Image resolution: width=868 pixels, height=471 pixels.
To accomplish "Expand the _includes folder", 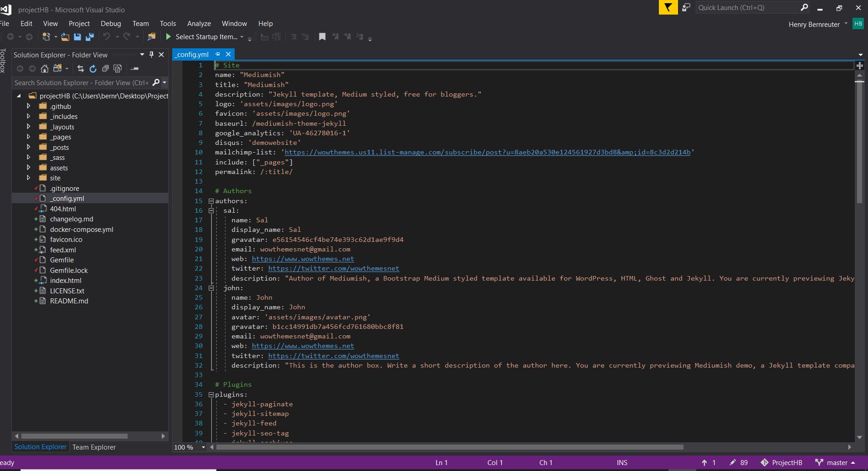I will pos(28,116).
